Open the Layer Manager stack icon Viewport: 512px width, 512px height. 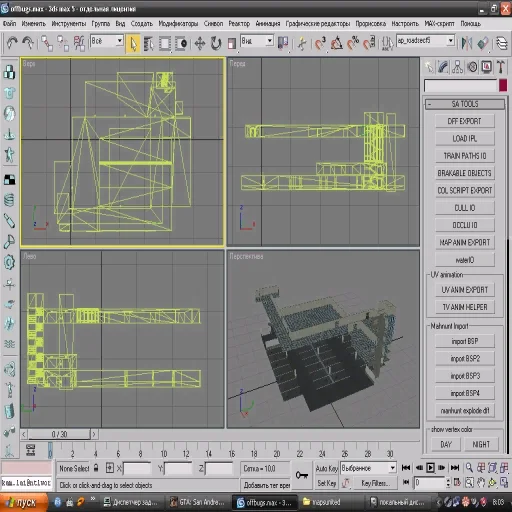(x=502, y=43)
